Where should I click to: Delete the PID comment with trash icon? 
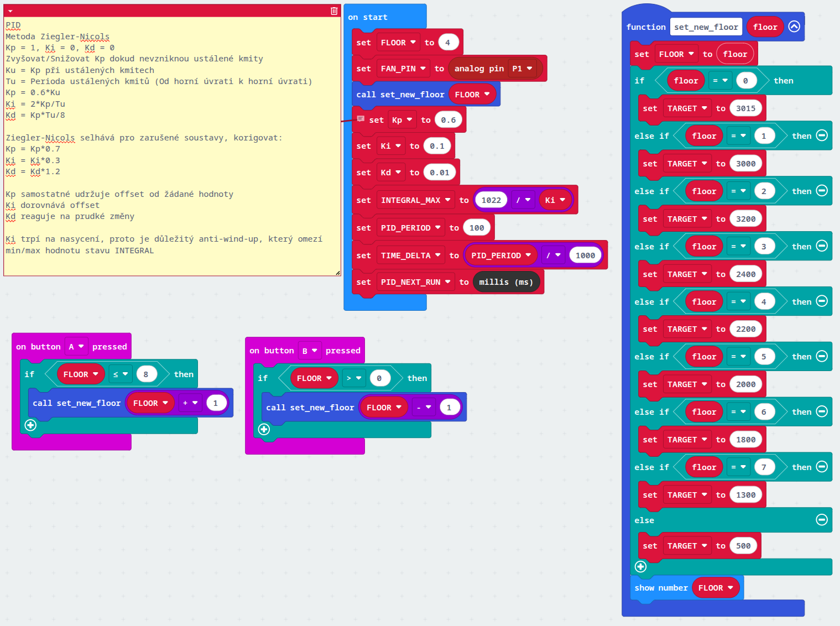[x=334, y=11]
